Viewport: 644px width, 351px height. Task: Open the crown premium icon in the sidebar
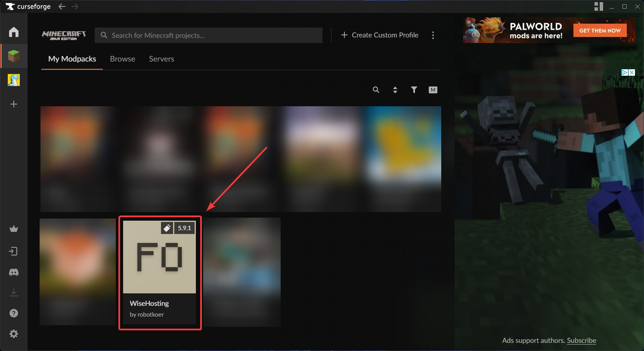pyautogui.click(x=14, y=229)
